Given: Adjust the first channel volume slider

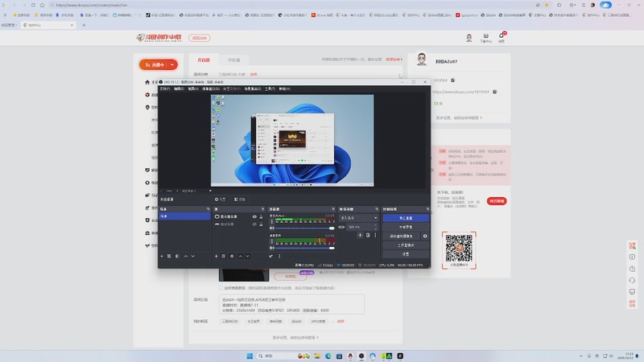Looking at the screenshot, I should click(303, 228).
